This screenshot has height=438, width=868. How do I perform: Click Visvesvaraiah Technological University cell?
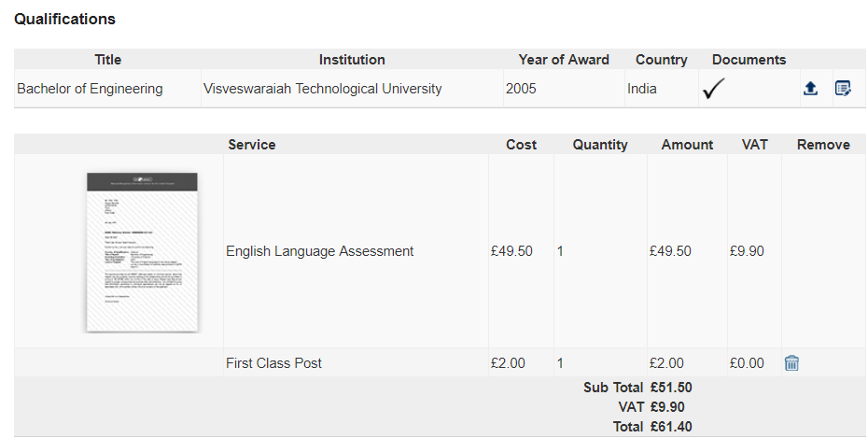click(322, 89)
